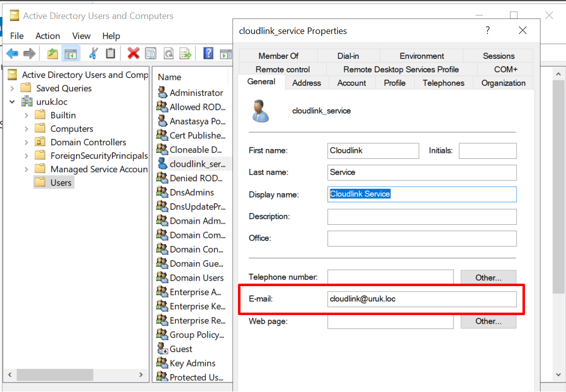The image size is (566, 392).
Task: Click the DnsAdmins group icon
Action: [162, 192]
